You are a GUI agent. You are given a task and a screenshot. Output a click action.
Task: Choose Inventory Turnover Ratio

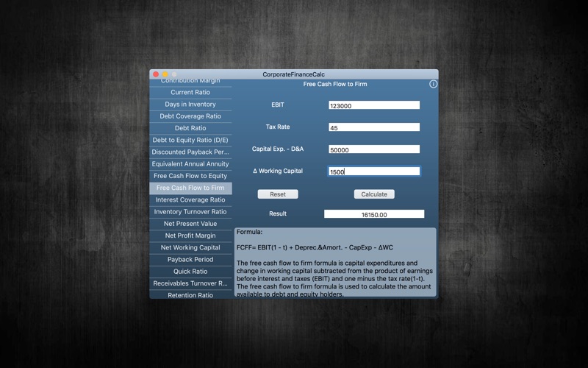click(x=190, y=212)
